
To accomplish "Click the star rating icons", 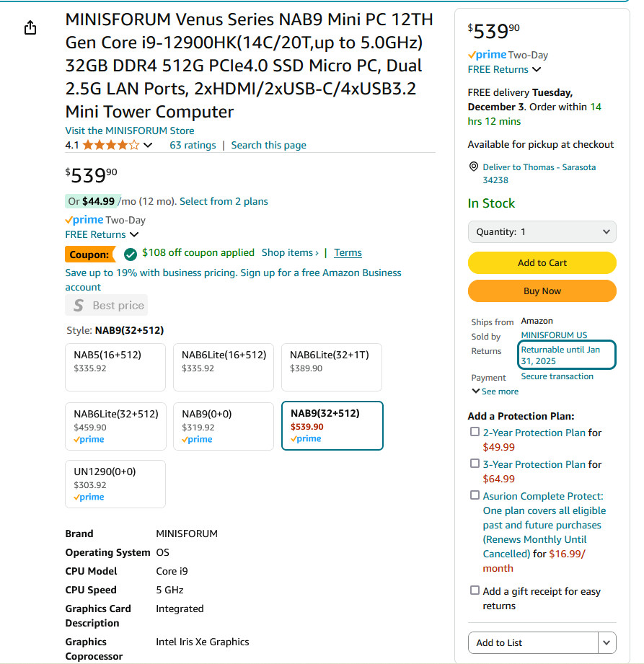I will pos(111,145).
